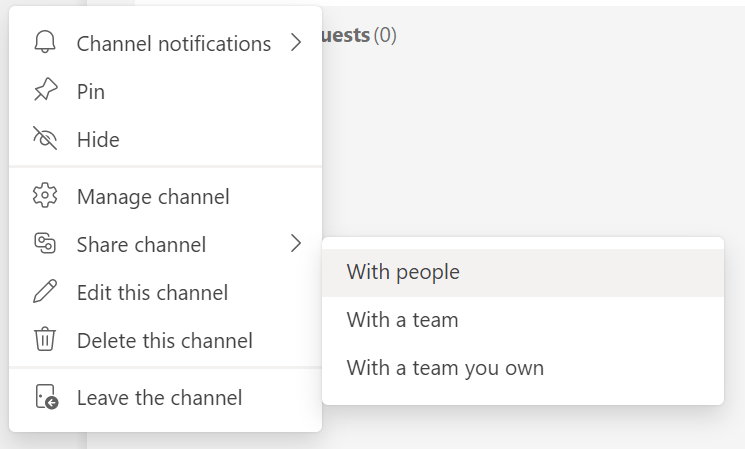745x449 pixels.
Task: Click the "Pin" text label in the menu
Action: 91,92
